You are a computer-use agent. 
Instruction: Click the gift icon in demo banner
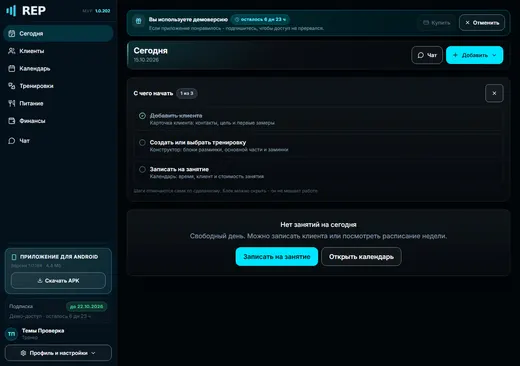138,21
